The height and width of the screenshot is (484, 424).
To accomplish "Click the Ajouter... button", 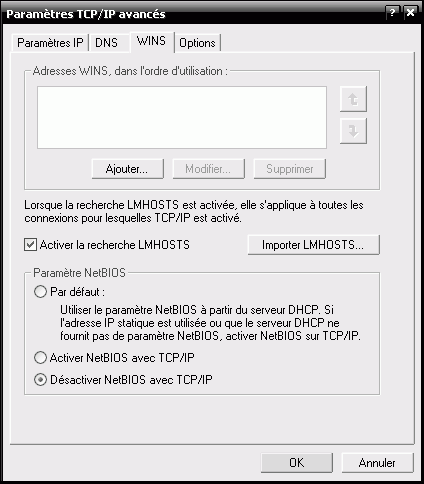I will point(128,169).
